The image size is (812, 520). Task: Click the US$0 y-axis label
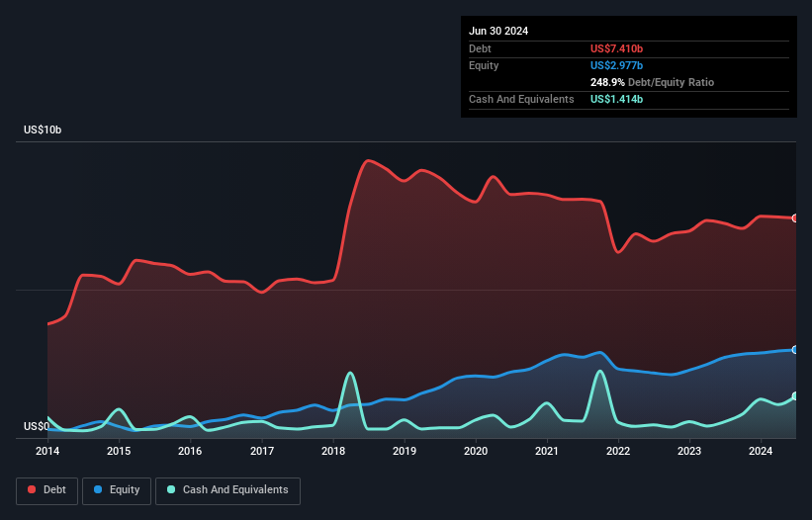[37, 426]
